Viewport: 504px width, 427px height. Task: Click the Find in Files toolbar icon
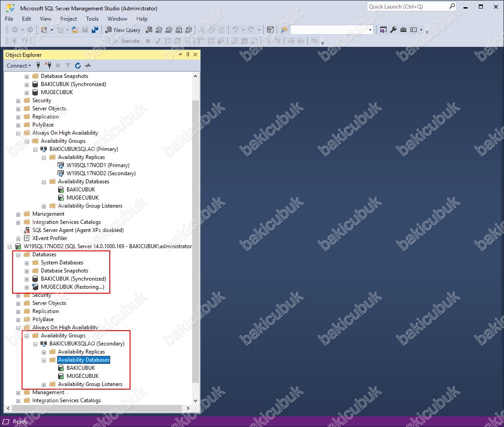tap(284, 30)
